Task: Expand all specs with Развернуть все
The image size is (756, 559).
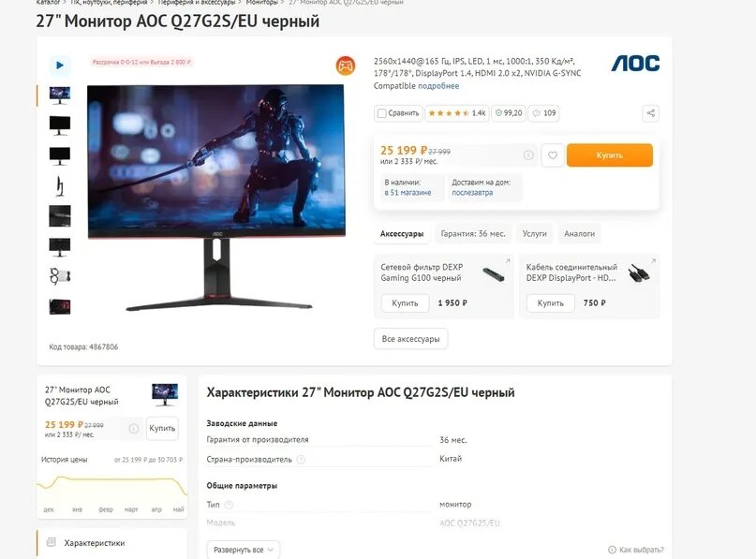Action: (x=244, y=550)
